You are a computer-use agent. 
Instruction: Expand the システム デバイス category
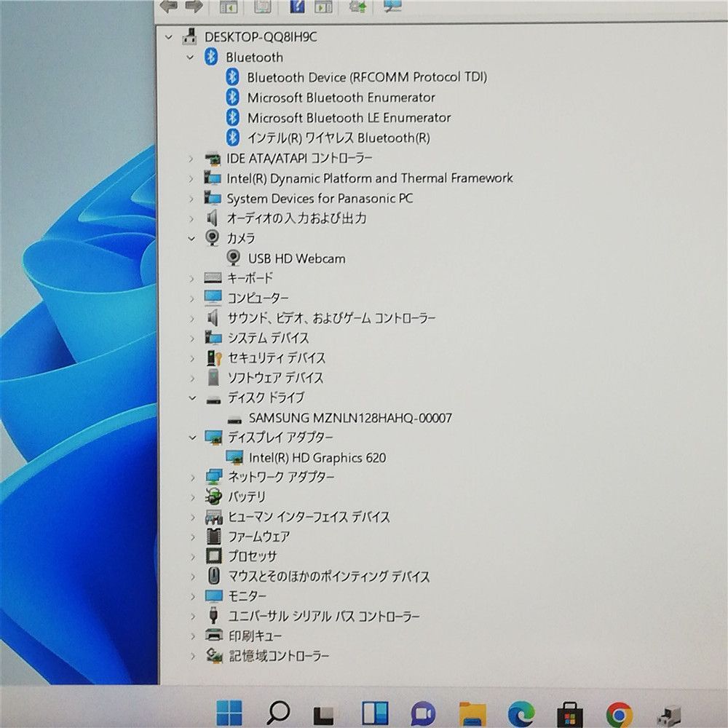click(x=192, y=339)
